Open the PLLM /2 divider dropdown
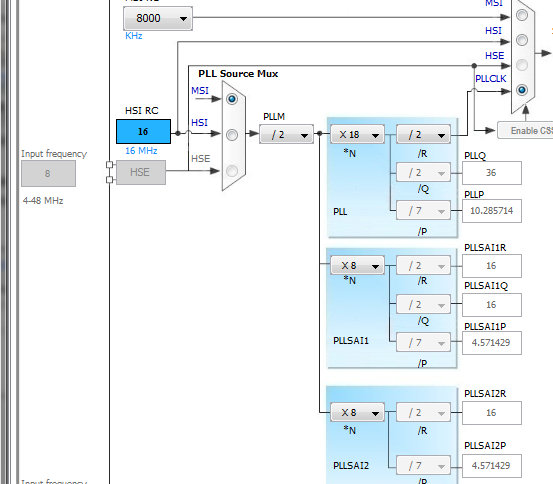This screenshot has width=553, height=484. click(x=286, y=134)
